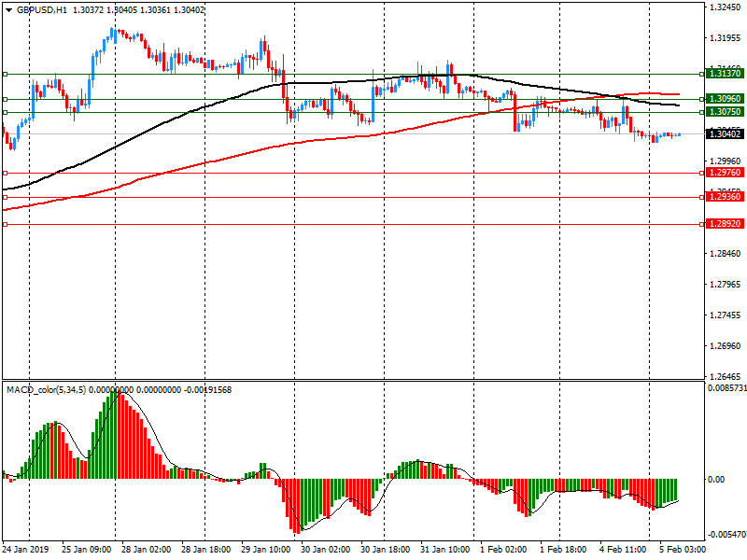Click the 1.30750 green level tag
Image resolution: width=747 pixels, height=560 pixels.
pyautogui.click(x=725, y=111)
